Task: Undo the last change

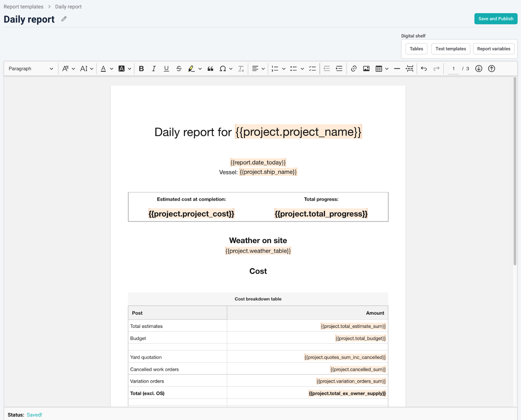Action: (424, 69)
